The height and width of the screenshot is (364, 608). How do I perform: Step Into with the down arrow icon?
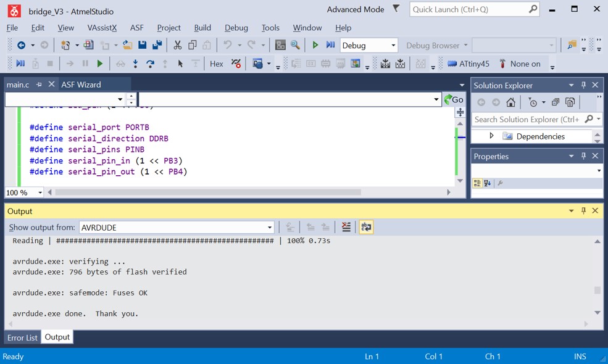[x=135, y=64]
